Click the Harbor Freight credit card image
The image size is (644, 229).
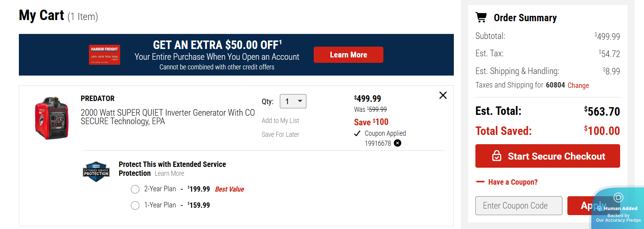point(104,54)
